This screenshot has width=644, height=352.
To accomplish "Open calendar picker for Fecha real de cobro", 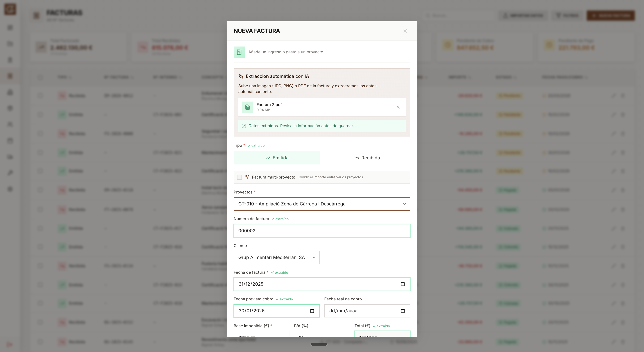I will tap(403, 311).
